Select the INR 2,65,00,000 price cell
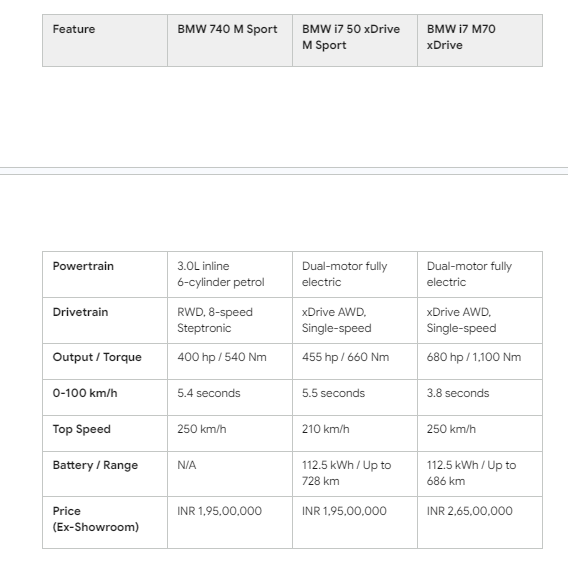 (480, 522)
